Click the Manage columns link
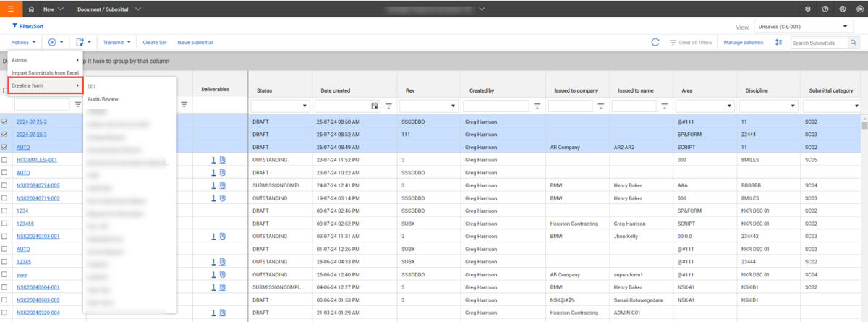Screen dimensions: 868x322 [x=743, y=43]
